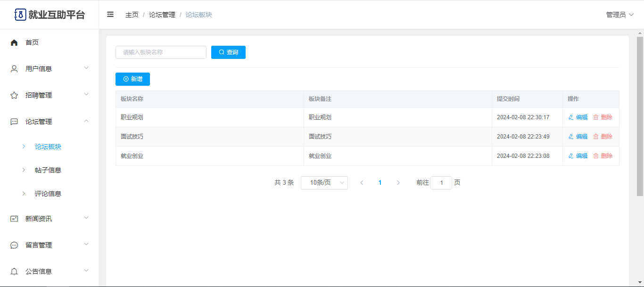Click the 新增 add button
This screenshot has height=287, width=644.
[132, 79]
